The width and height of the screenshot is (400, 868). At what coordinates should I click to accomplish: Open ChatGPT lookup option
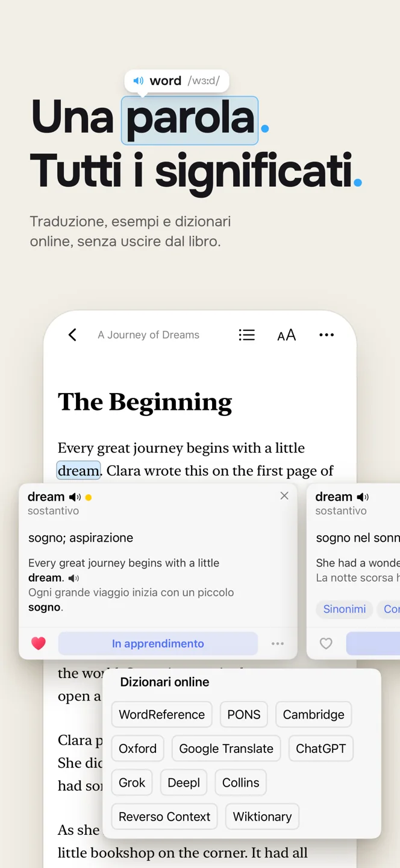[x=321, y=749]
